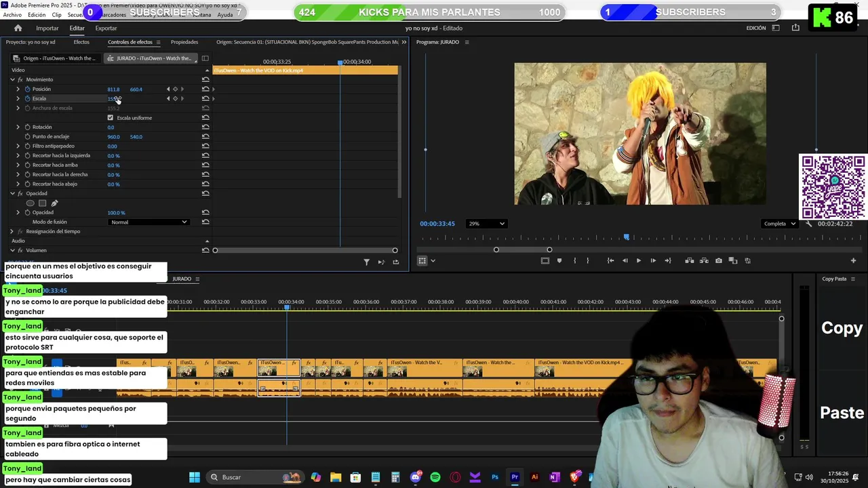
Task: Open the button editor plus icon
Action: (x=853, y=260)
